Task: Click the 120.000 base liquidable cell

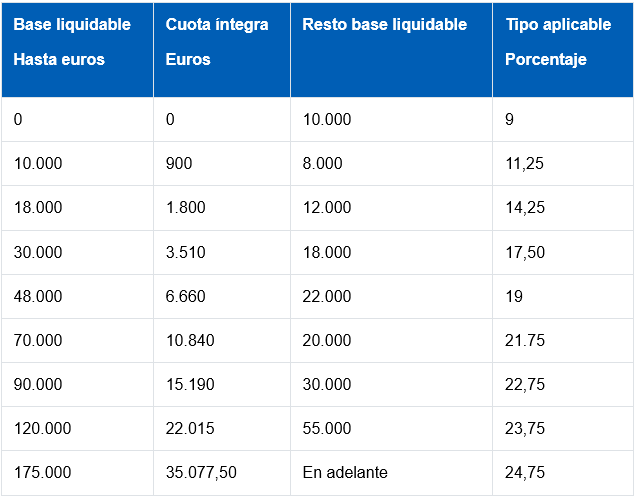Action: [42, 428]
